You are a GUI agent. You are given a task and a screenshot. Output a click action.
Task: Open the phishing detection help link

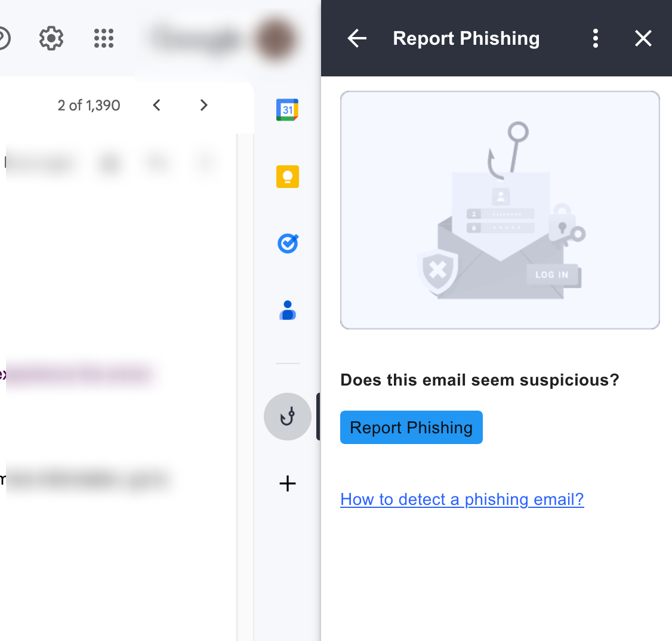(461, 499)
